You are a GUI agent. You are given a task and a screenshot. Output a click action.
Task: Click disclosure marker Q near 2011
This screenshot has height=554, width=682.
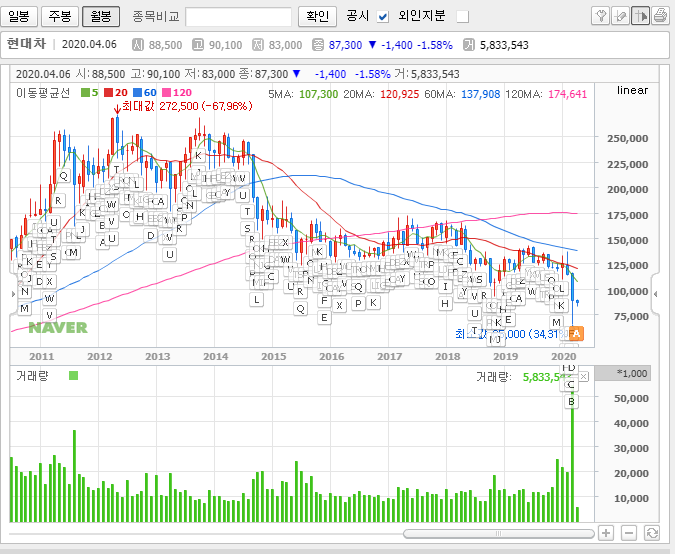tap(64, 176)
